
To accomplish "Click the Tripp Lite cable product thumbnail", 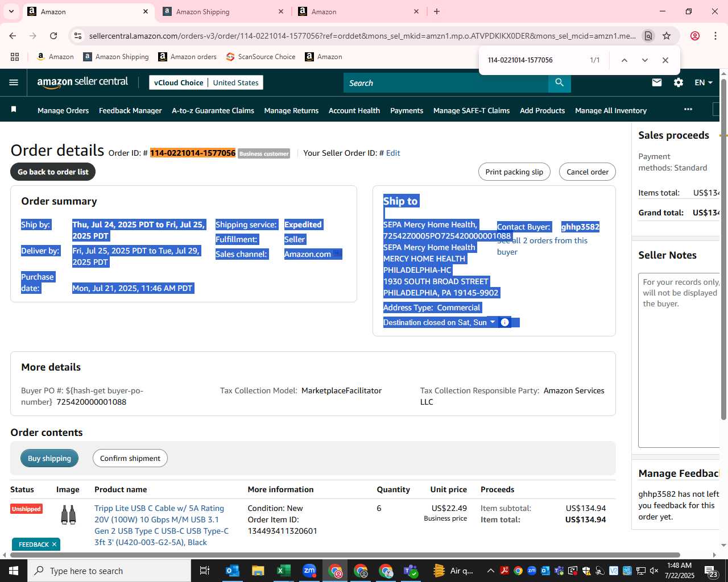I will coord(68,514).
